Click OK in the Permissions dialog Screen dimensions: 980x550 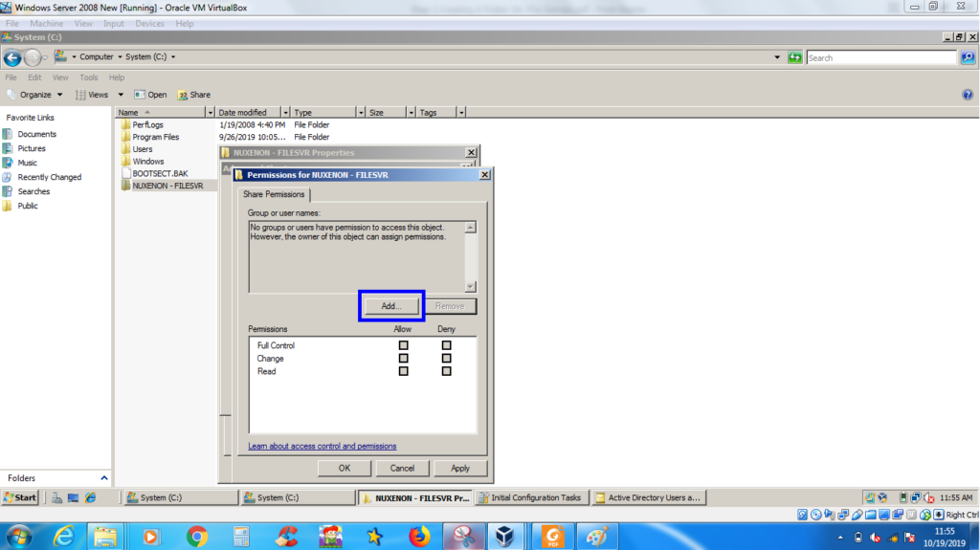pos(345,468)
